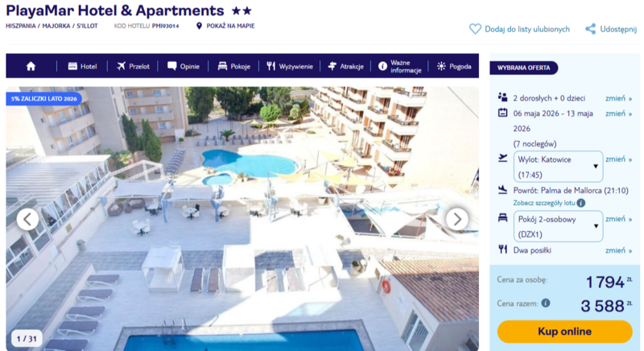
Task: Click the Kup online button
Action: [x=565, y=332]
